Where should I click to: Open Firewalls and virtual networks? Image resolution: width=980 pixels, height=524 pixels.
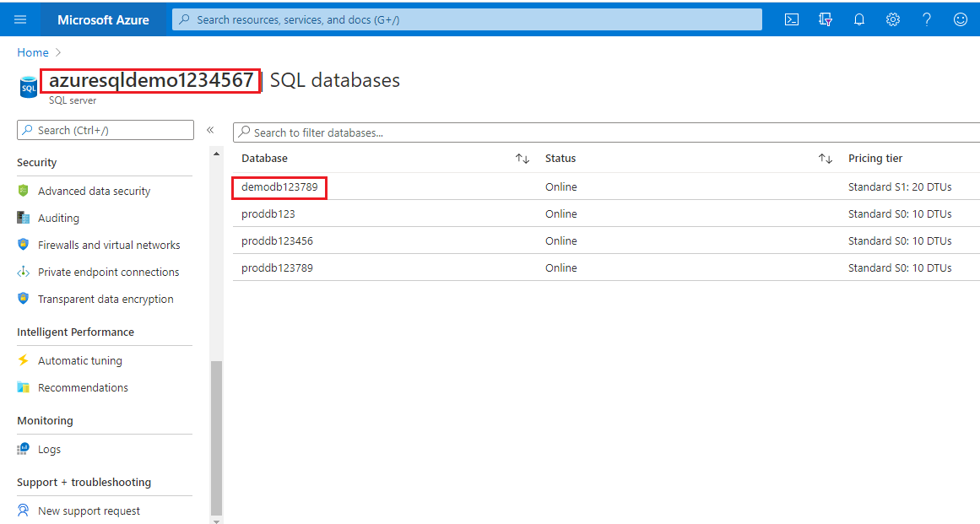pos(110,245)
